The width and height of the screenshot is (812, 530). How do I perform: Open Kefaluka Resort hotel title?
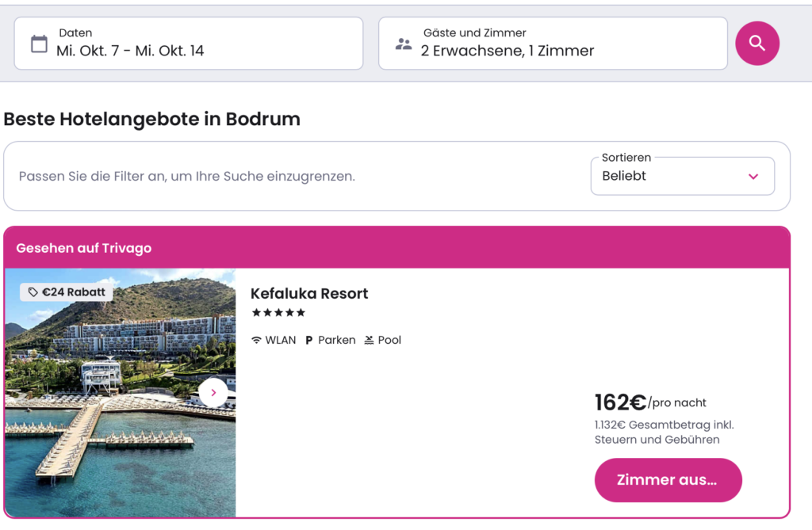coord(309,293)
